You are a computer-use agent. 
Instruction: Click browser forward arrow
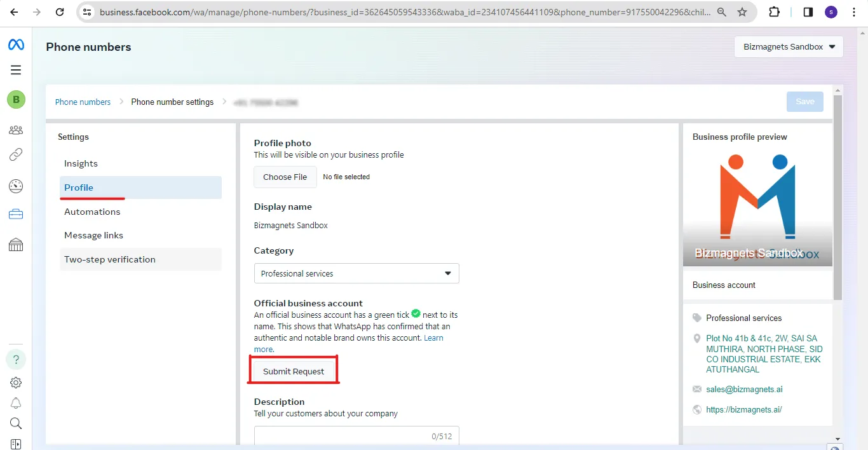tap(37, 12)
